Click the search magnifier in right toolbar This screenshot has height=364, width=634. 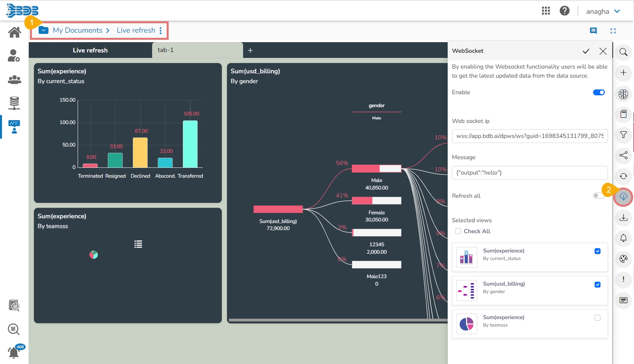623,52
